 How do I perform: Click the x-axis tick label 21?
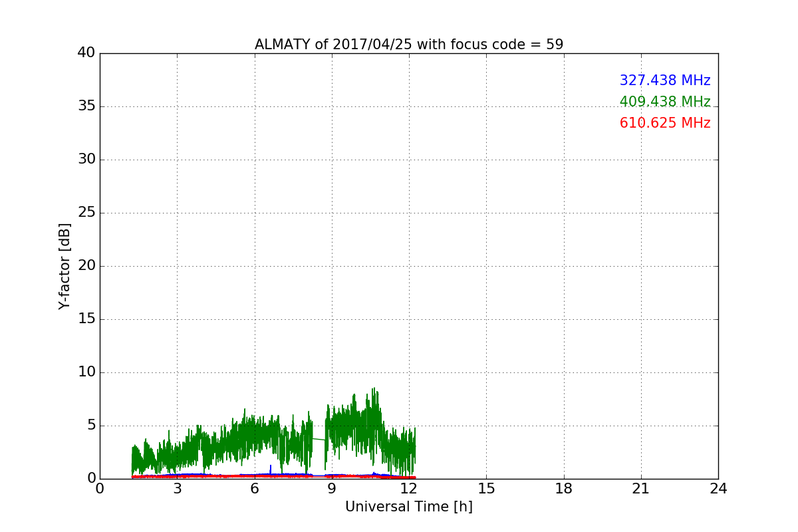coord(641,489)
